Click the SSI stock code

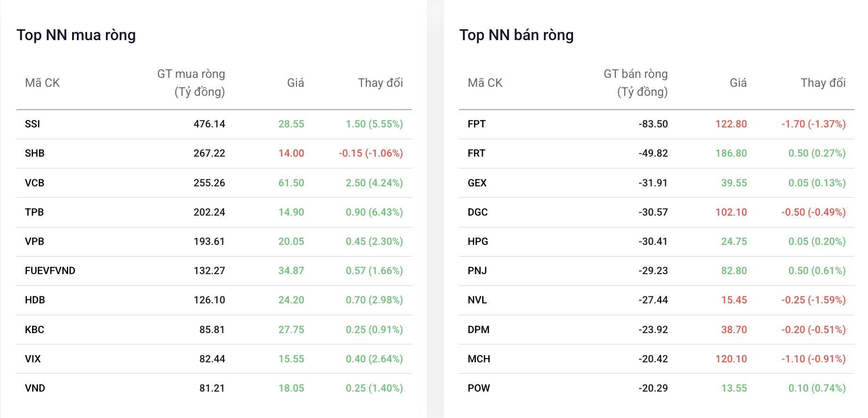coord(33,124)
